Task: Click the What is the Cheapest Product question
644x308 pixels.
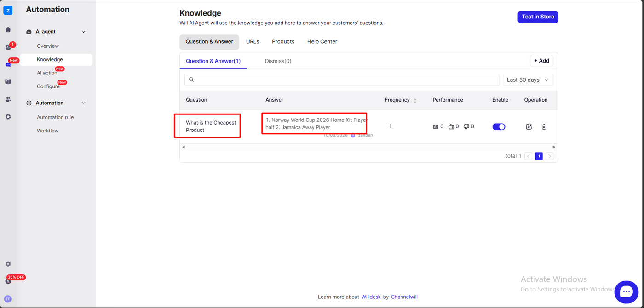Action: (211, 126)
